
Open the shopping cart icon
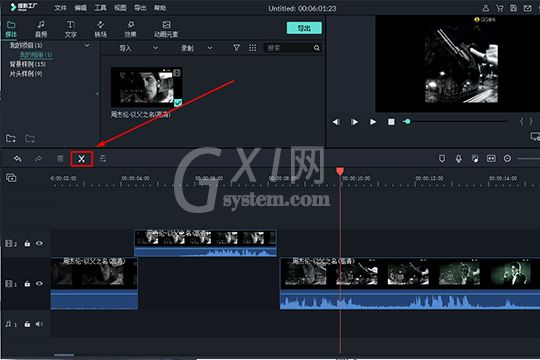[499, 8]
